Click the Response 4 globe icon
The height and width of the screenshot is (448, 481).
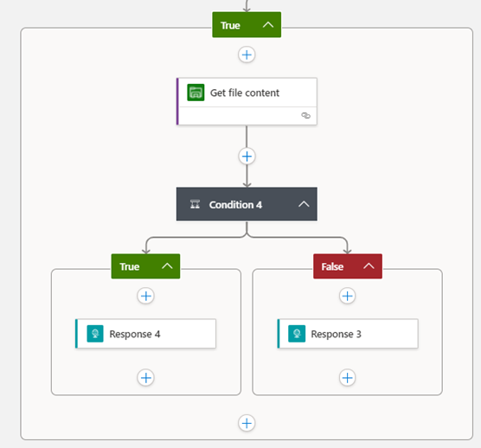(95, 334)
